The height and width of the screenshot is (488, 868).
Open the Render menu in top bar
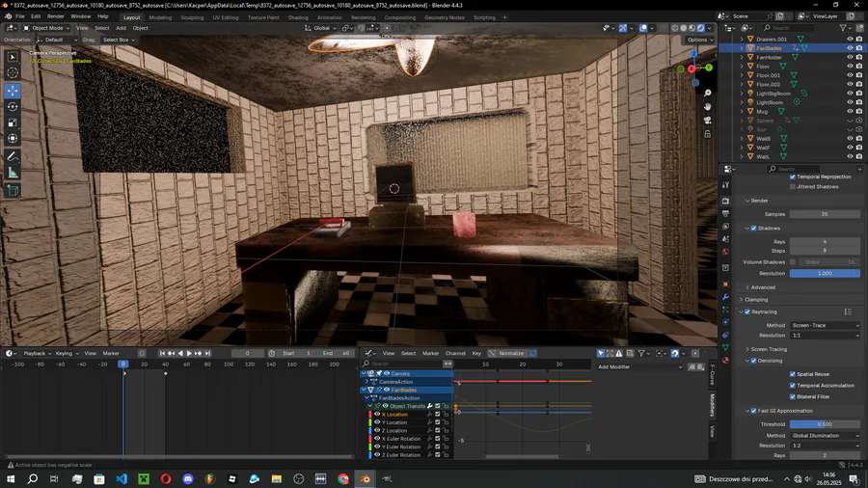(55, 16)
